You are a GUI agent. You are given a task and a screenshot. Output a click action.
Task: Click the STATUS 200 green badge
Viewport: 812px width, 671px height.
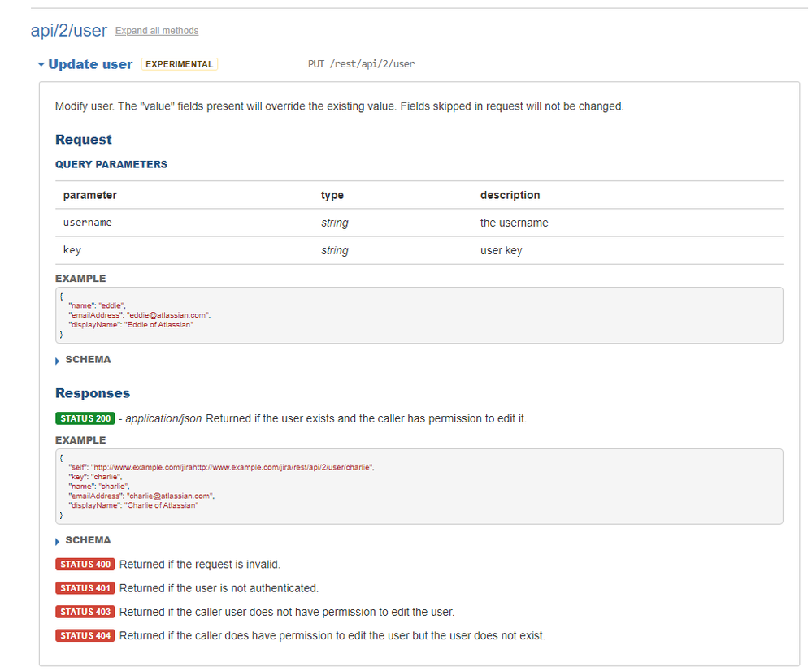(85, 418)
